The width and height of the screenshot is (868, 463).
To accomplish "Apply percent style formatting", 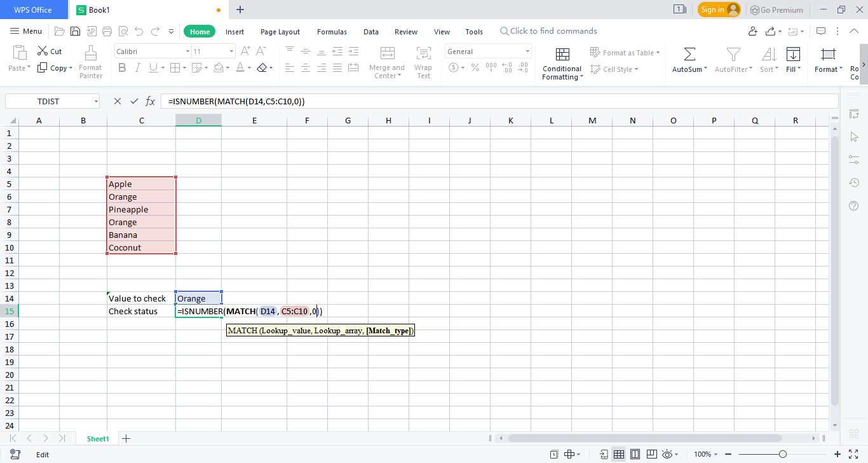I will [475, 67].
